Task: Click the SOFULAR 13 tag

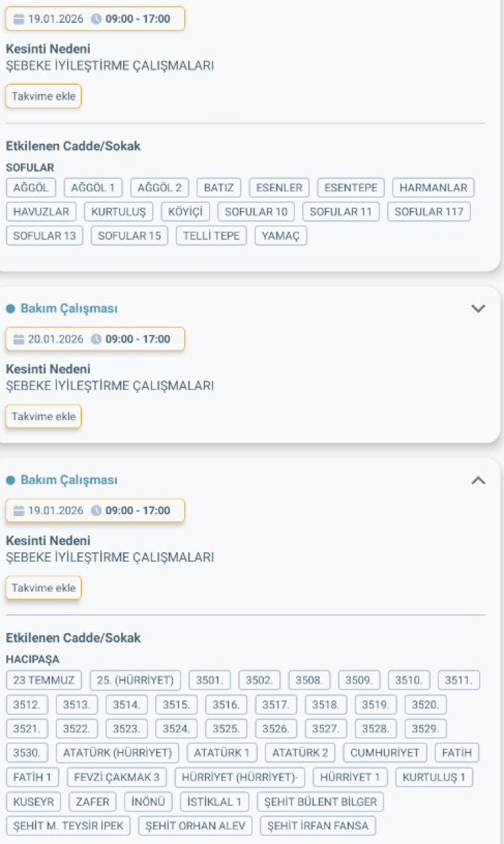Action: coord(44,236)
